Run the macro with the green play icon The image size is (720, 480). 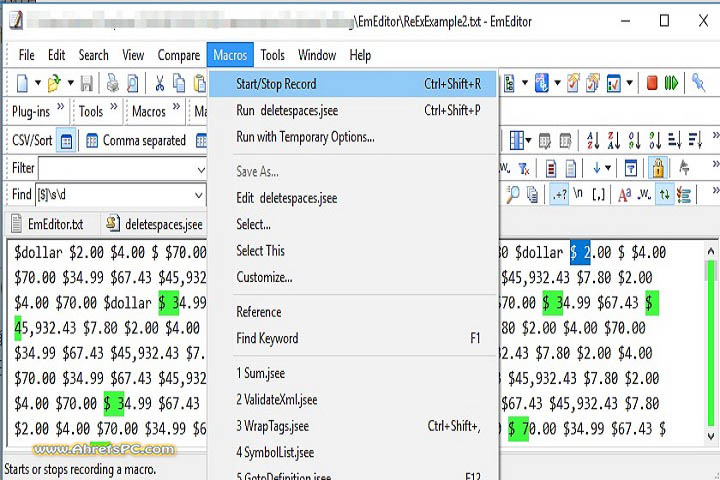click(x=671, y=83)
